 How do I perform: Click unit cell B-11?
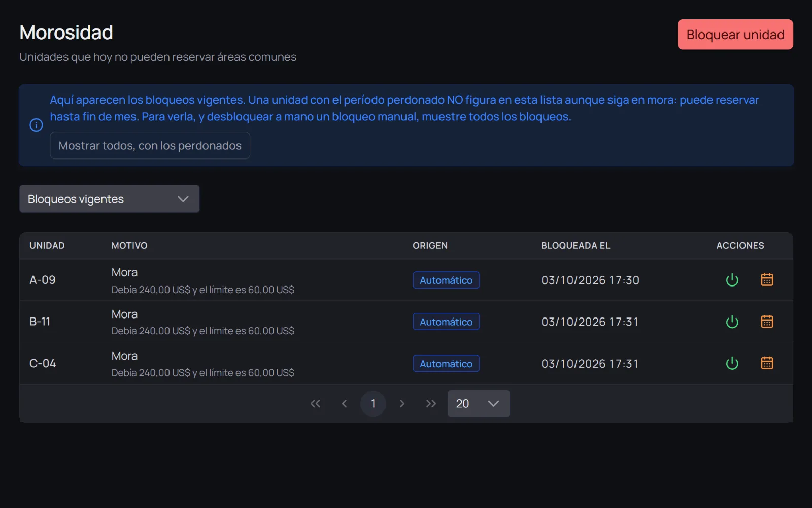click(x=40, y=322)
